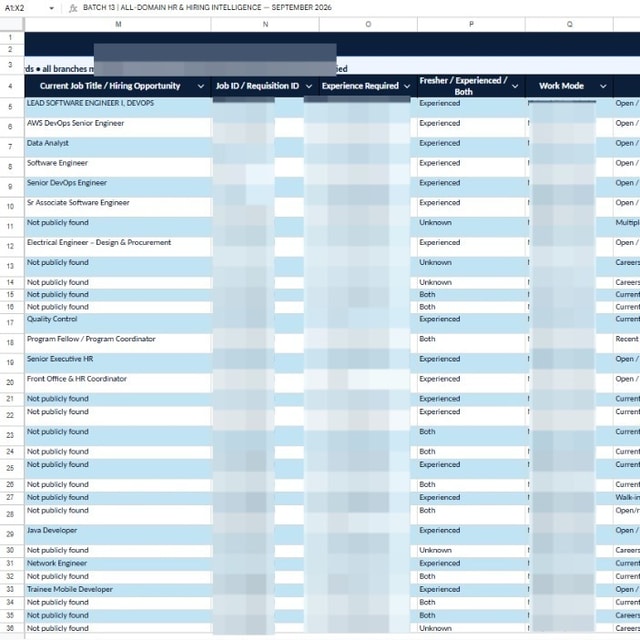The height and width of the screenshot is (640, 640).
Task: Click Unknown cell in row 11
Action: click(x=471, y=227)
